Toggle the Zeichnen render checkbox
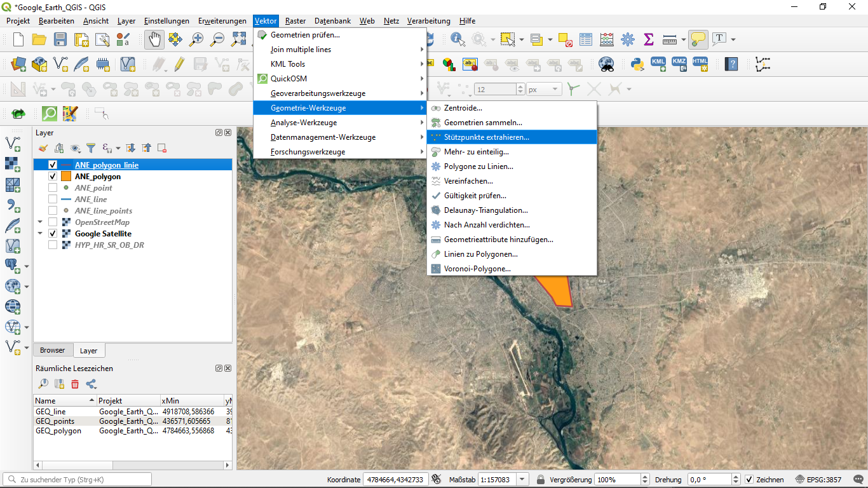 (x=749, y=480)
